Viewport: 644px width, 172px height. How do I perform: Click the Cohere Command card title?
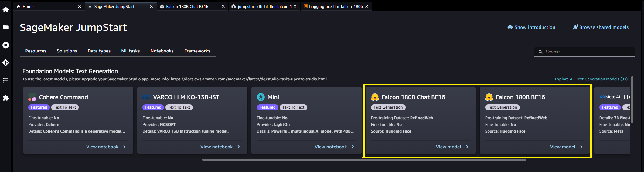tap(63, 97)
